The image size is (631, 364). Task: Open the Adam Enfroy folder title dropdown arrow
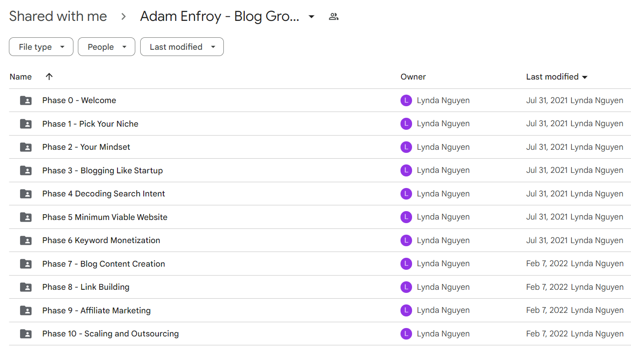click(x=312, y=17)
